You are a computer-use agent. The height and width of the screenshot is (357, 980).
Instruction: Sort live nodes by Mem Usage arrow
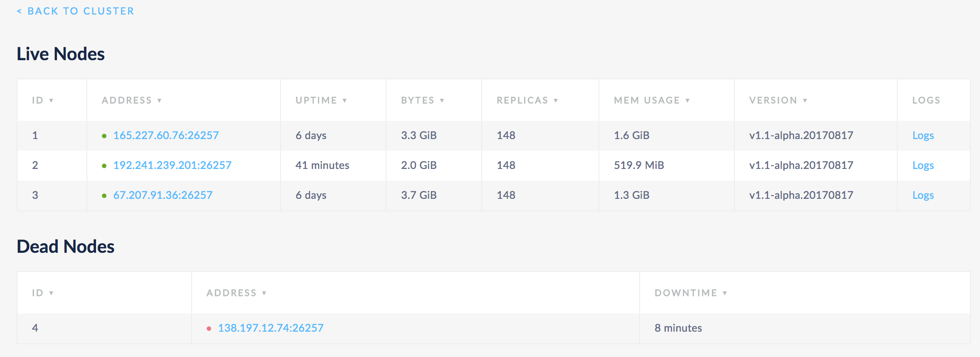coord(687,100)
